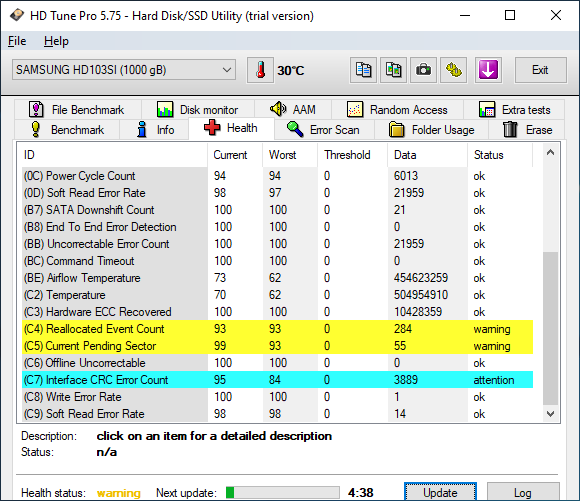Open the SAMSUNG HD103SI drive dropdown

click(x=124, y=70)
